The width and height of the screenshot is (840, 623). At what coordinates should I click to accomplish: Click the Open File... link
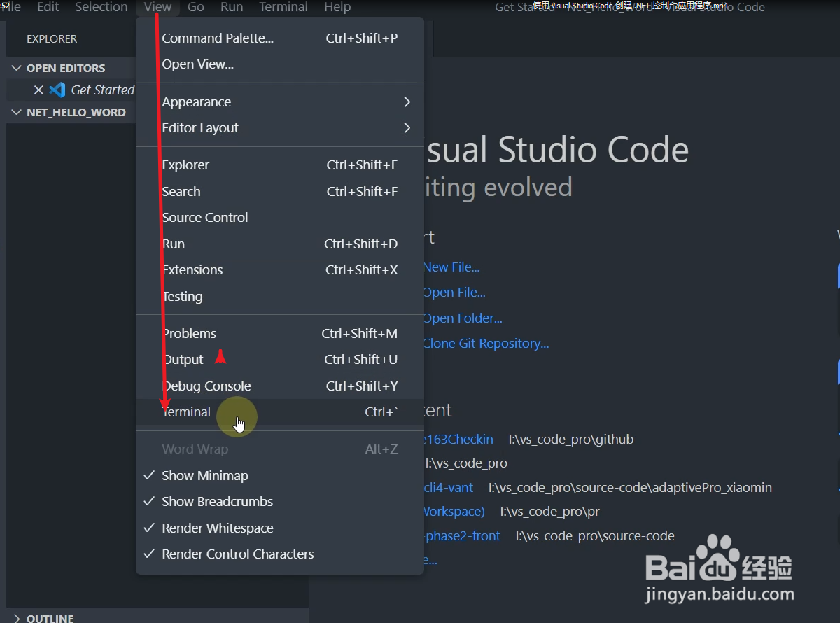[x=454, y=293]
